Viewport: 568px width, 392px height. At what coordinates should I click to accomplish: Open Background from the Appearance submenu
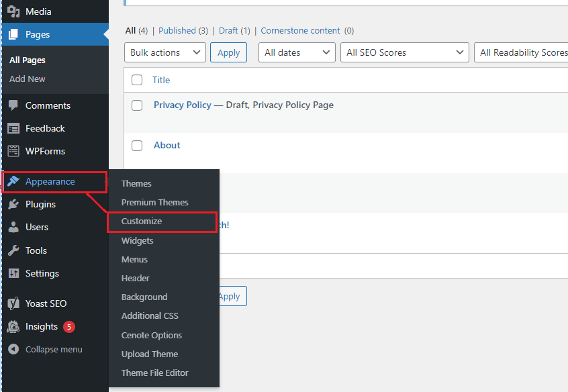coord(144,297)
